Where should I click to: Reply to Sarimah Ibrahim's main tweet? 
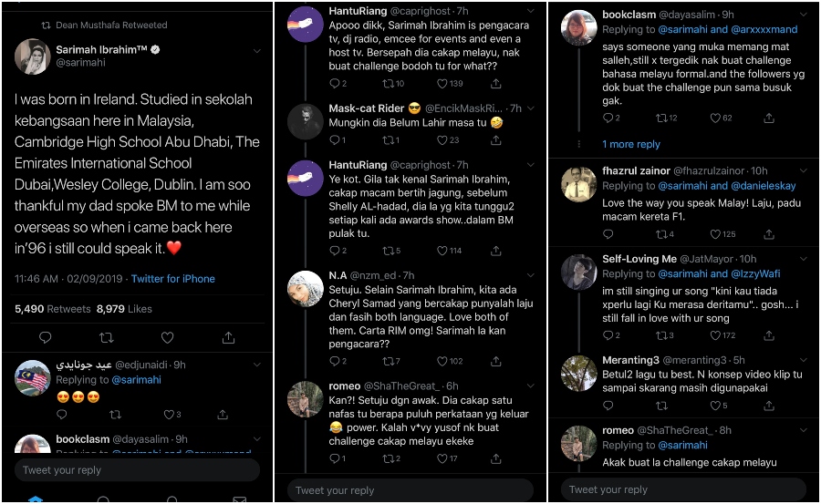pyautogui.click(x=46, y=338)
